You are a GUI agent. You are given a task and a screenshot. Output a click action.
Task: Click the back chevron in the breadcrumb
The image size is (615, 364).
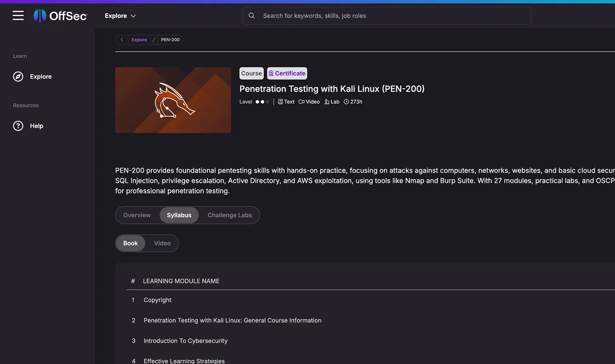click(x=121, y=39)
